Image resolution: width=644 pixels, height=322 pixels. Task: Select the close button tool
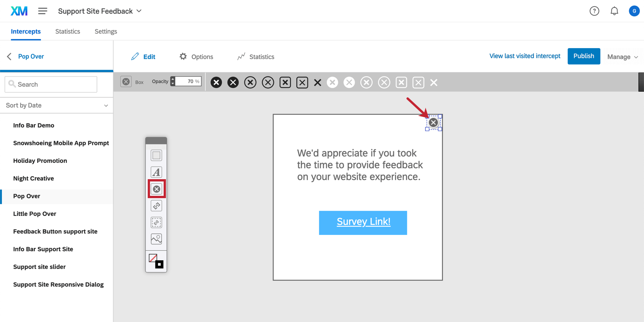[156, 189]
